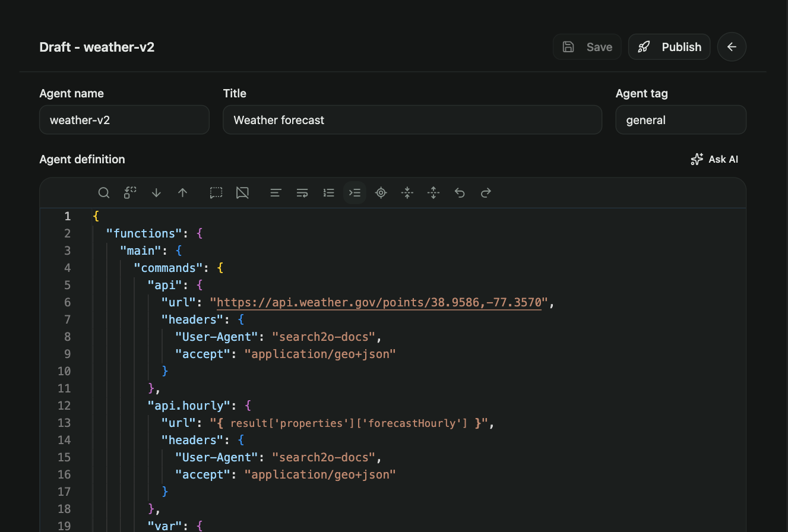Open the api.weather.gov URL link

pos(379,303)
